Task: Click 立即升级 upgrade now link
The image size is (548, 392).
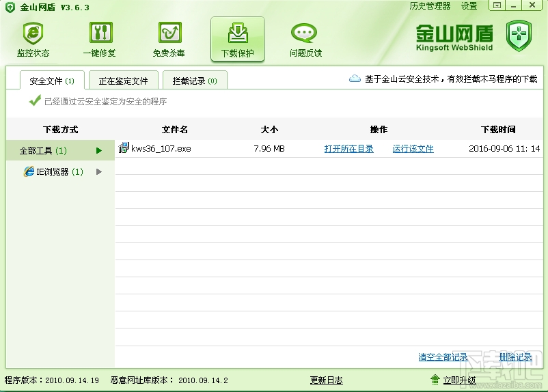Action: pyautogui.click(x=459, y=380)
